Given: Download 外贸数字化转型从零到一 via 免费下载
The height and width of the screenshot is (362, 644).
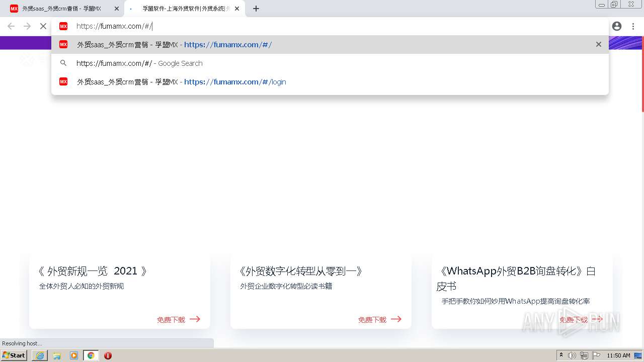Looking at the screenshot, I should point(380,319).
